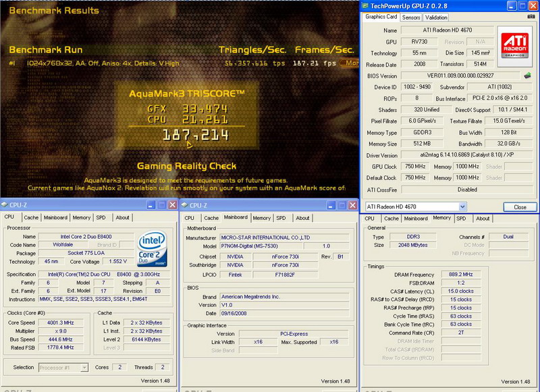Screen dimensions: 540x392
Task: Open the ATI Radeon HD 4670 GPU dropdown
Action: point(462,206)
